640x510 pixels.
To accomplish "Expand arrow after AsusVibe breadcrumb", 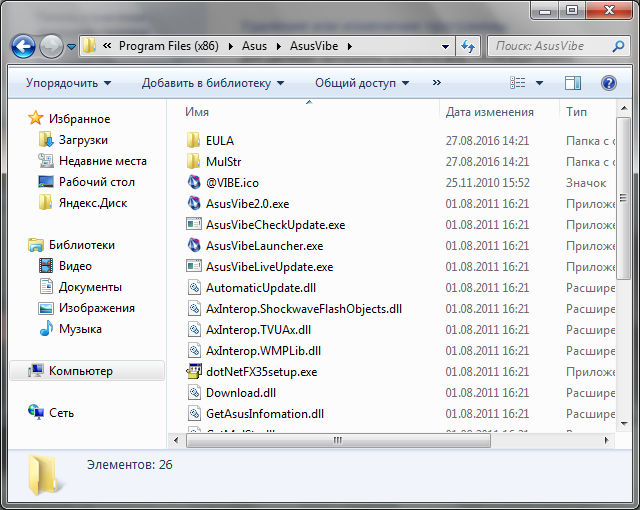I will click(x=350, y=47).
